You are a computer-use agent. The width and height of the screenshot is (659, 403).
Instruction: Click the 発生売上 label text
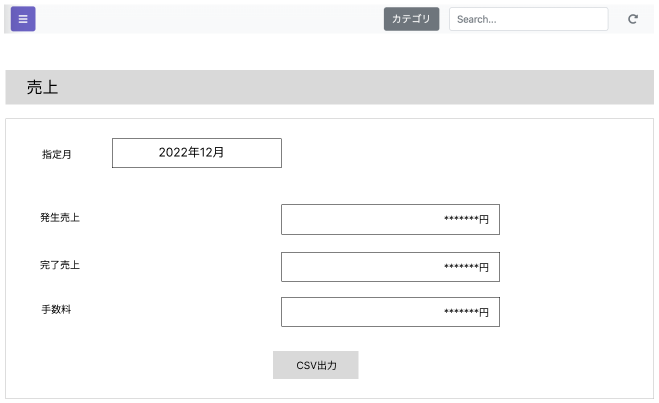click(x=60, y=218)
